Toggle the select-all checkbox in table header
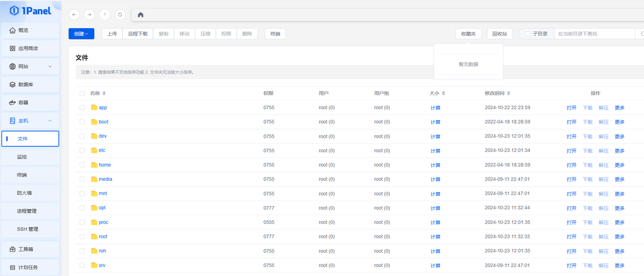The image size is (644, 276). [82, 94]
